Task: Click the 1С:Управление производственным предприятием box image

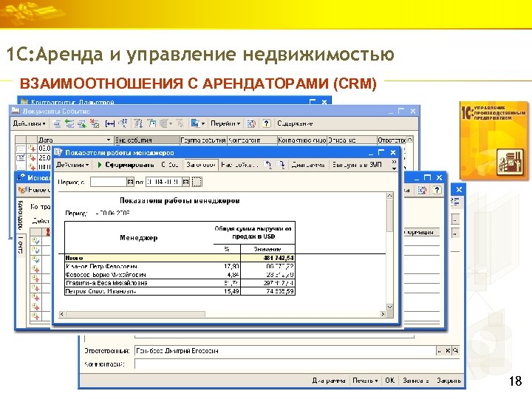Action: 494,140
